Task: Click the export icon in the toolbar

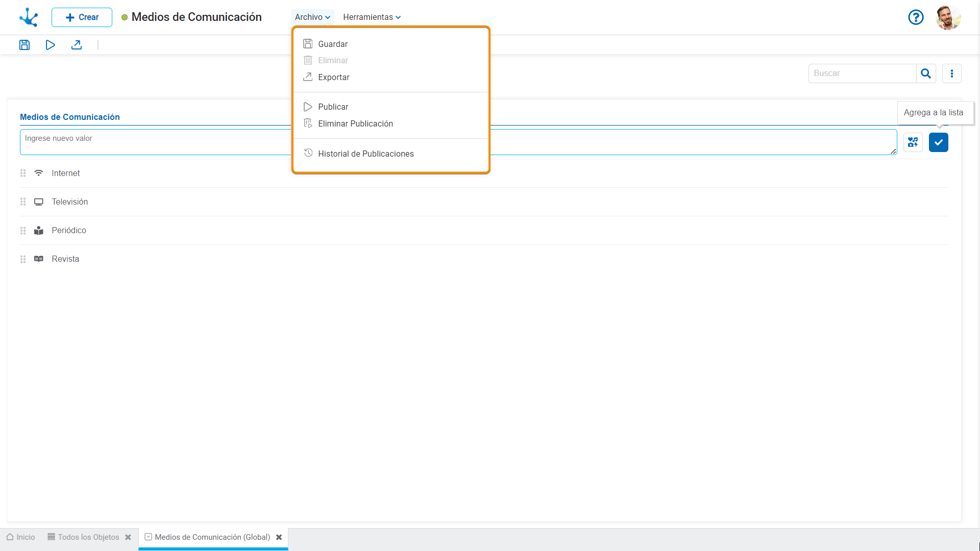Action: click(77, 45)
